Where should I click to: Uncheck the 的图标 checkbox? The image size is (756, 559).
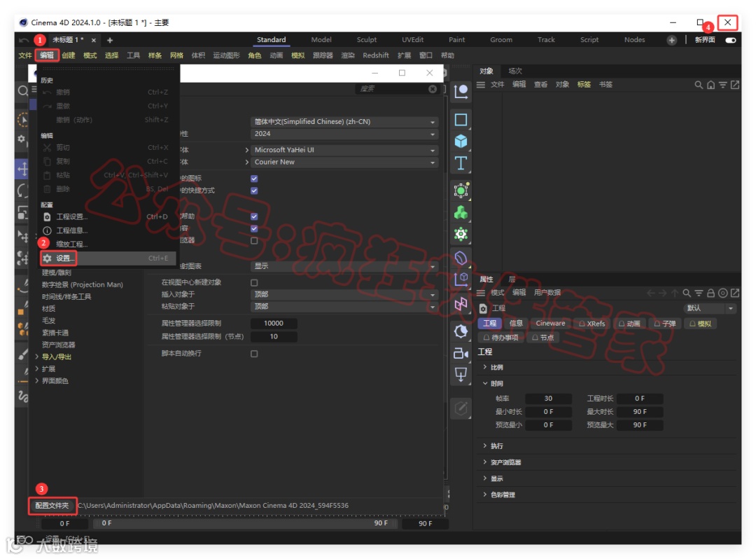tap(254, 179)
